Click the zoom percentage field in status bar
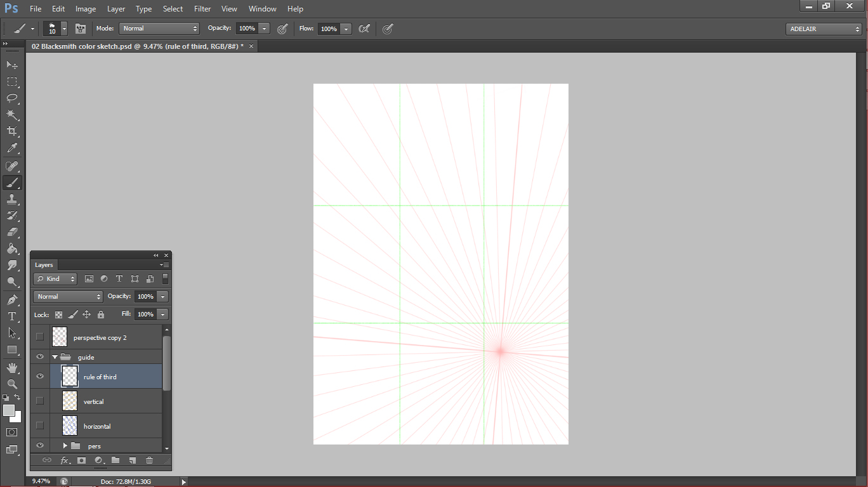 42,481
